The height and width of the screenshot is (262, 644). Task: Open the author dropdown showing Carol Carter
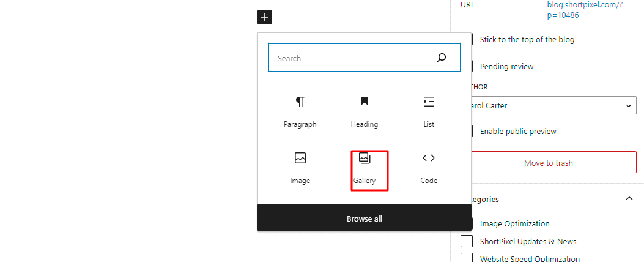(x=553, y=106)
